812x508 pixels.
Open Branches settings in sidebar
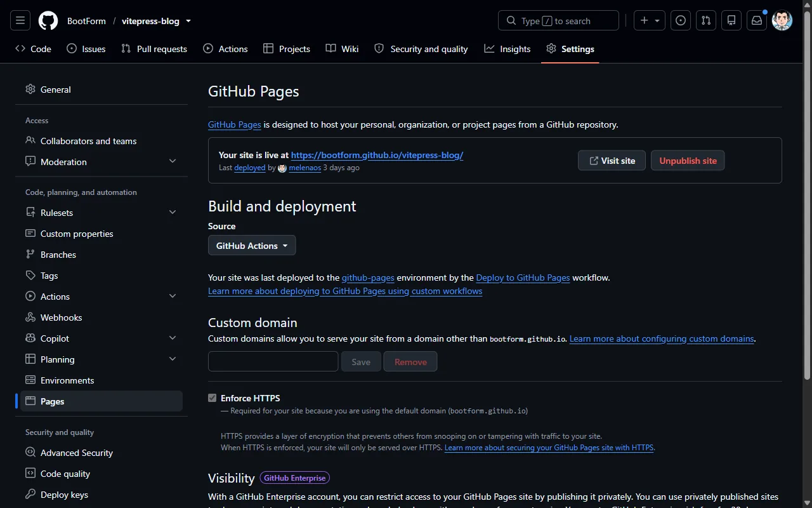[101, 255]
